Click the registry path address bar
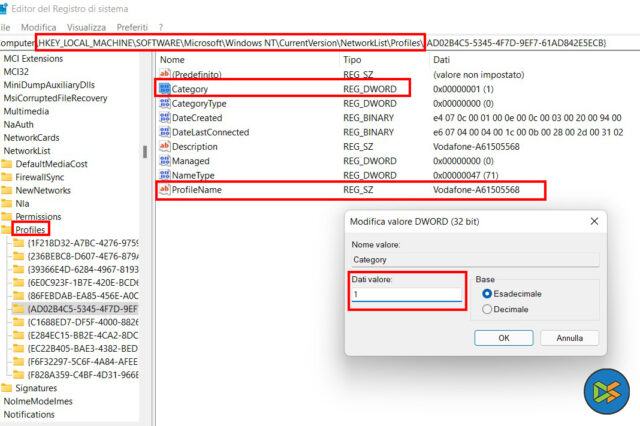 click(x=320, y=42)
